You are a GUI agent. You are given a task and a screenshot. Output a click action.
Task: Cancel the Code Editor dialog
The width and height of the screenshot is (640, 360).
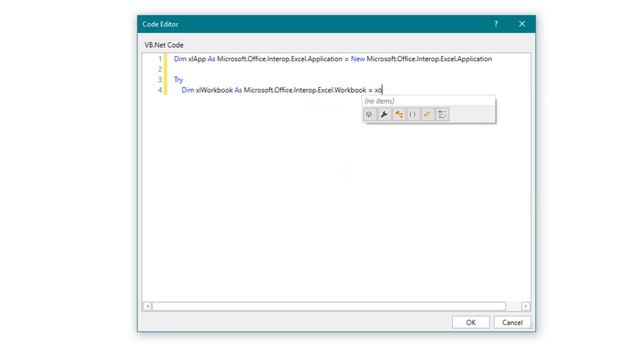pos(512,322)
